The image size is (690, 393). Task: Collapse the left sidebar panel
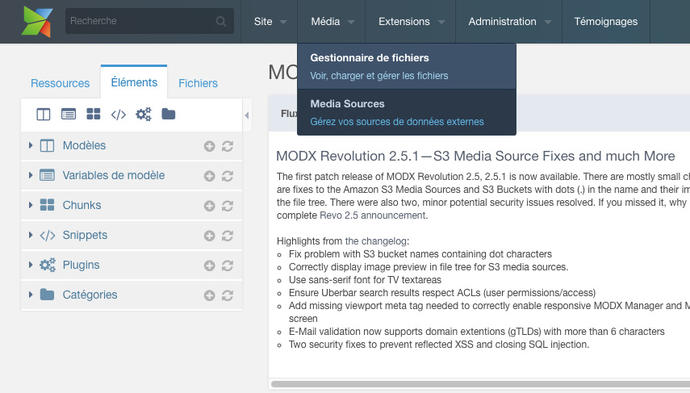[247, 115]
